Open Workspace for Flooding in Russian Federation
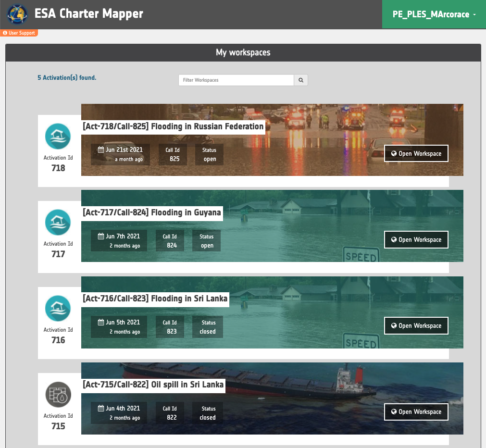This screenshot has height=448, width=486. pos(416,153)
